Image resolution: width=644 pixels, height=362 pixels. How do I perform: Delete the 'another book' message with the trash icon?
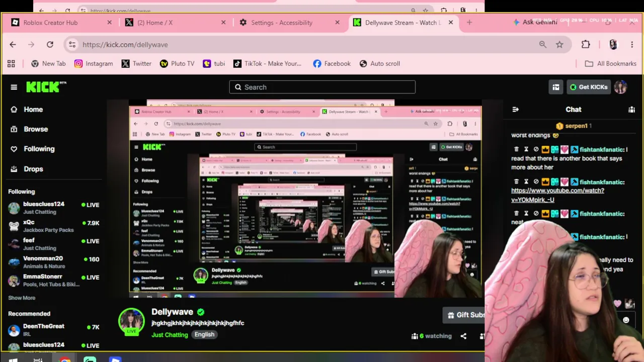pos(516,149)
